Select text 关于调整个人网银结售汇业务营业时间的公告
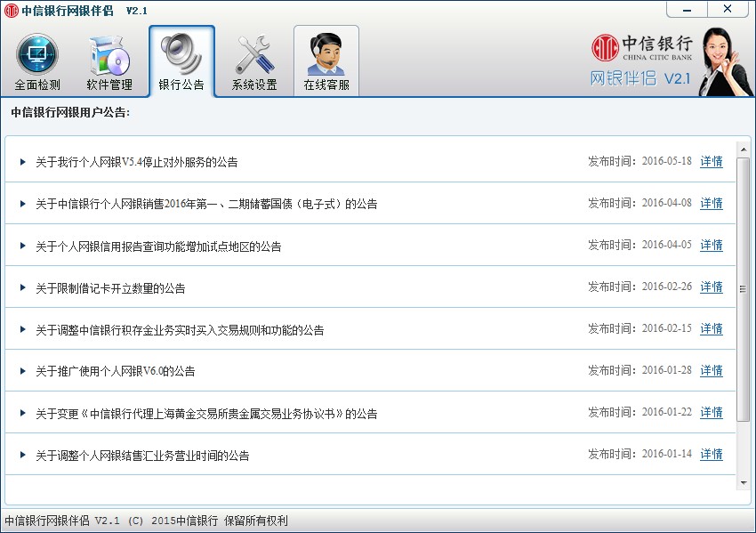 point(142,456)
